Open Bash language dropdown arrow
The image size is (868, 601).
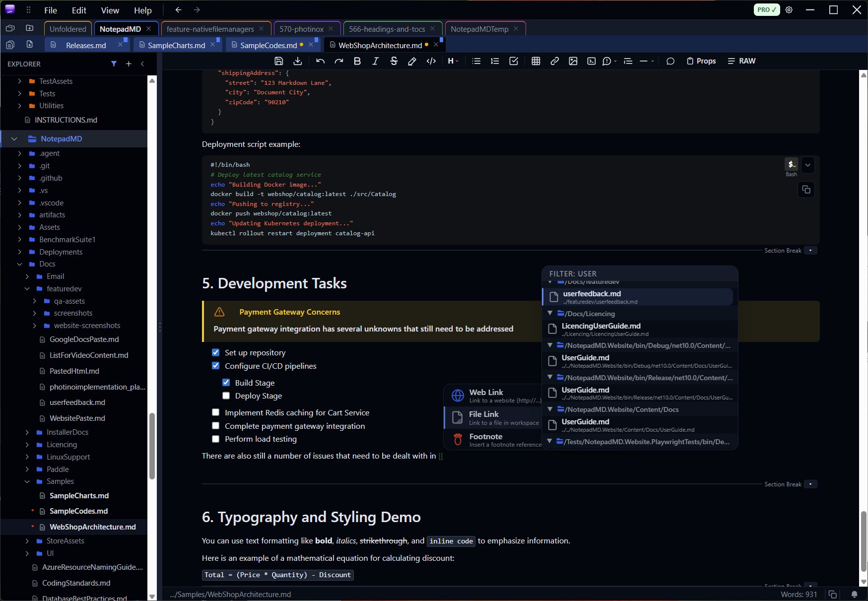807,165
